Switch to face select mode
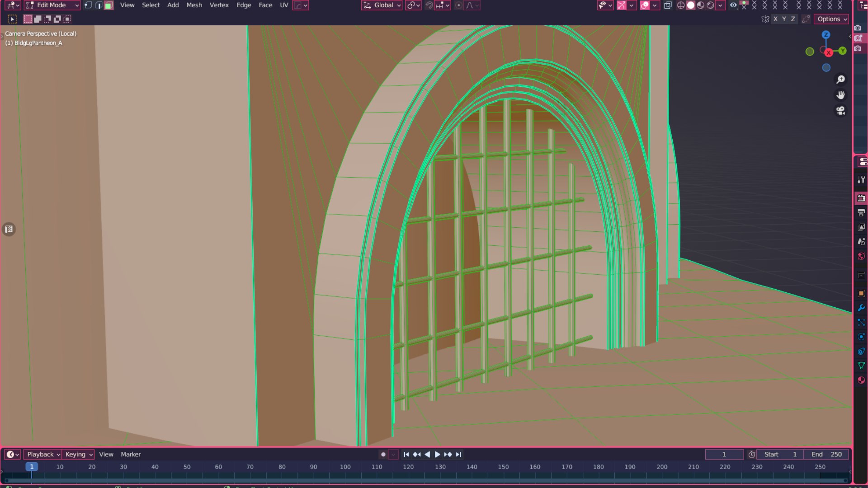 [x=108, y=5]
